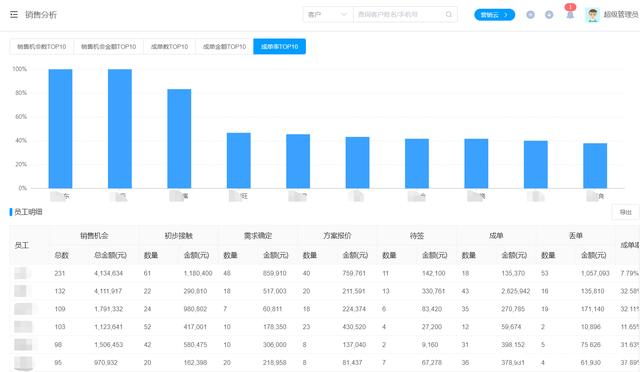Click the 员工明细 section title

click(x=28, y=212)
